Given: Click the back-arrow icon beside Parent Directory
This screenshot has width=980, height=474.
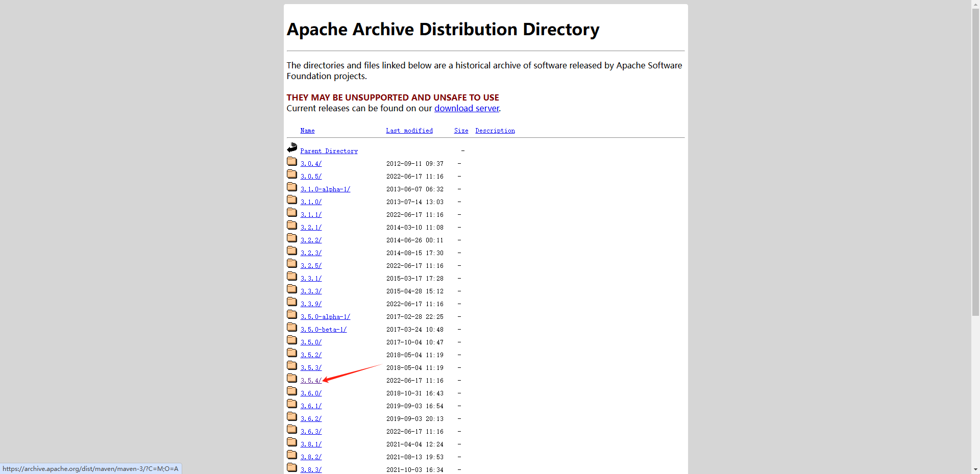Looking at the screenshot, I should (x=292, y=148).
